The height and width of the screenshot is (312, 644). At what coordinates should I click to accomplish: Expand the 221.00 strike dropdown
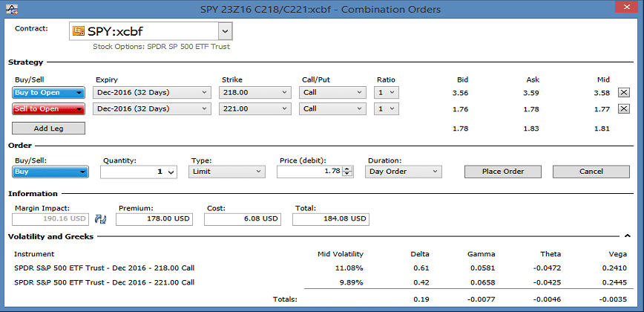[255, 109]
